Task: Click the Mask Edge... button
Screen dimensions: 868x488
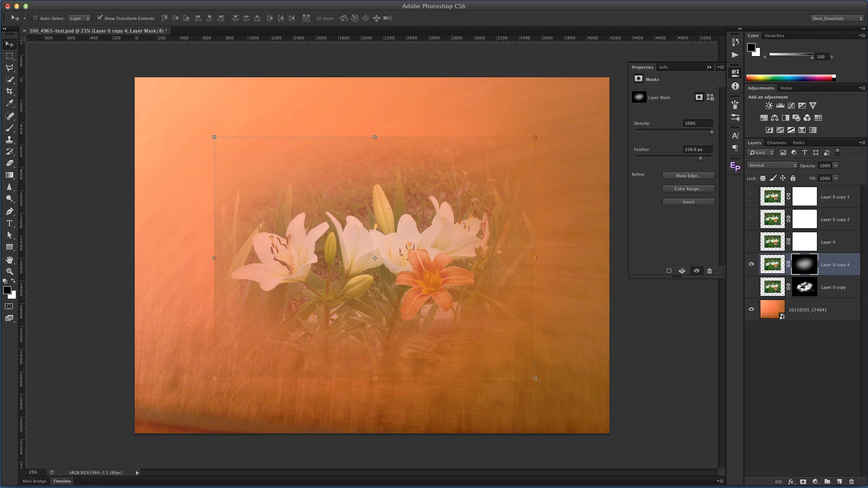Action: pyautogui.click(x=688, y=176)
